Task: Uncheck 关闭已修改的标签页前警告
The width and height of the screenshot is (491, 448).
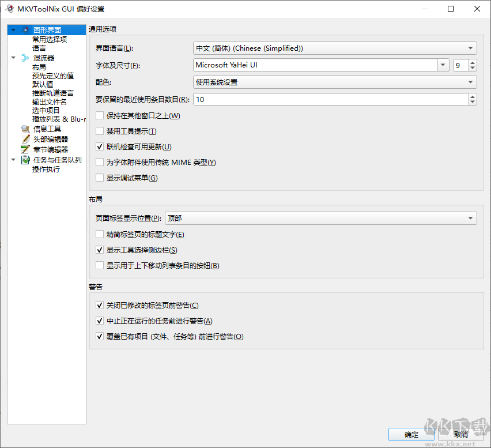Action: [100, 305]
